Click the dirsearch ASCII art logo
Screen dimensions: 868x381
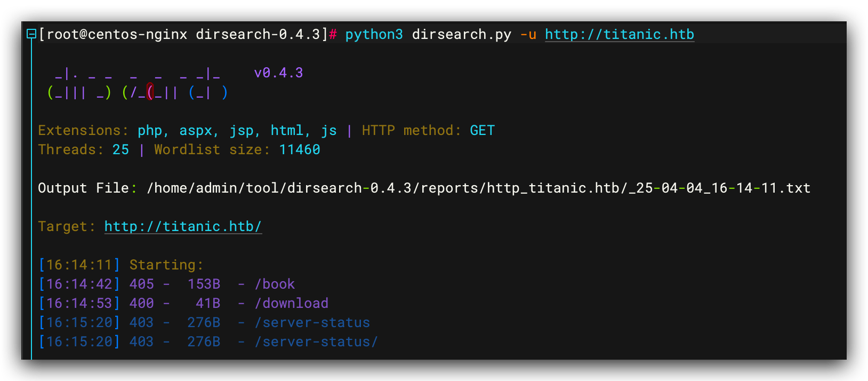(x=138, y=84)
